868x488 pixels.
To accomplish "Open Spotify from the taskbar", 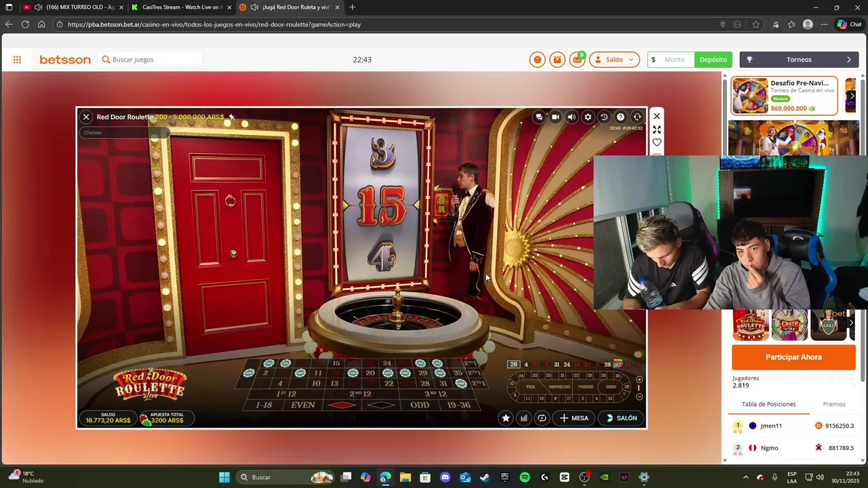I will (525, 477).
